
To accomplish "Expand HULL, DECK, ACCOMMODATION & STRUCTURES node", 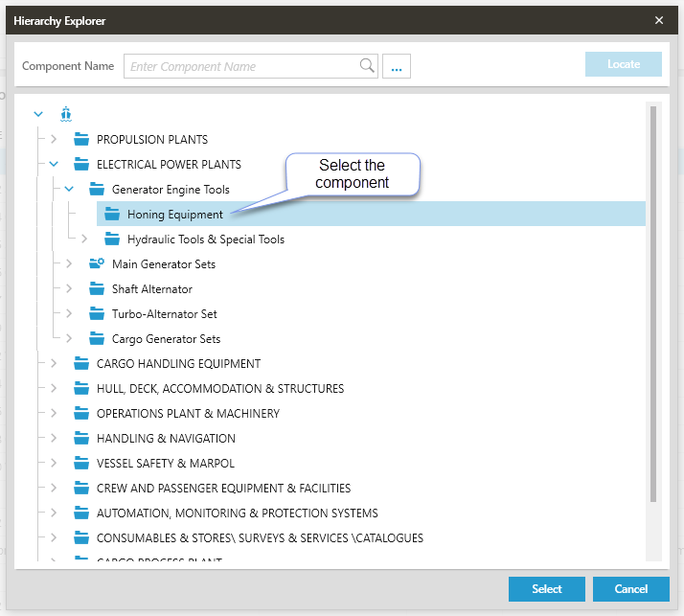I will [54, 388].
